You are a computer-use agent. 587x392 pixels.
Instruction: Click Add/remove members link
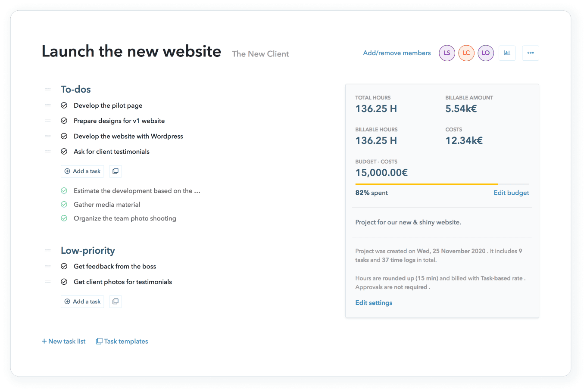click(397, 53)
